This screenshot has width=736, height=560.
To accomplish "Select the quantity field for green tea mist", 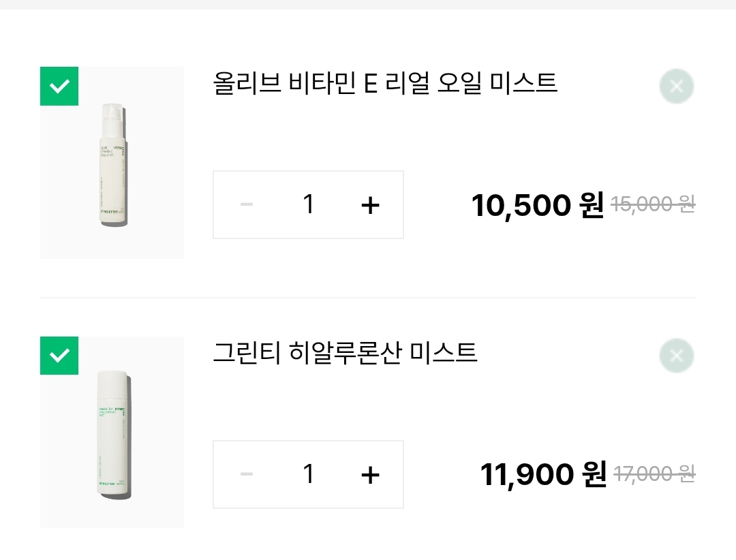I will point(308,474).
